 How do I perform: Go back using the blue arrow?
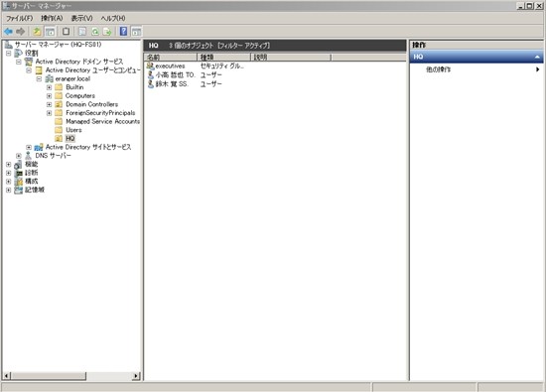pos(8,32)
